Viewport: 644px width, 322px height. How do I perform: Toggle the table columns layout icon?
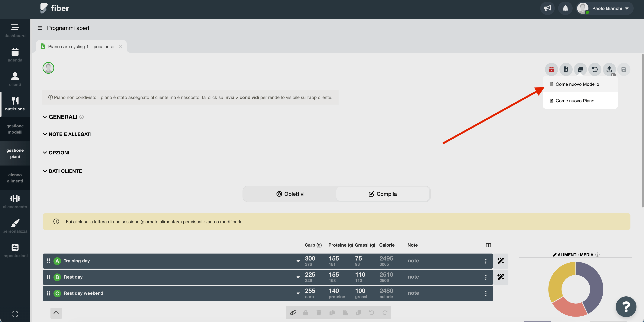click(x=488, y=245)
